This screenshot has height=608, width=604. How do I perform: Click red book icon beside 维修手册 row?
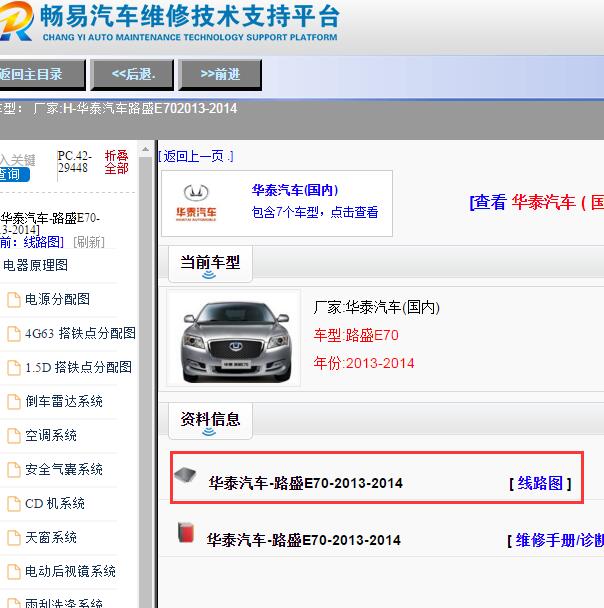186,532
